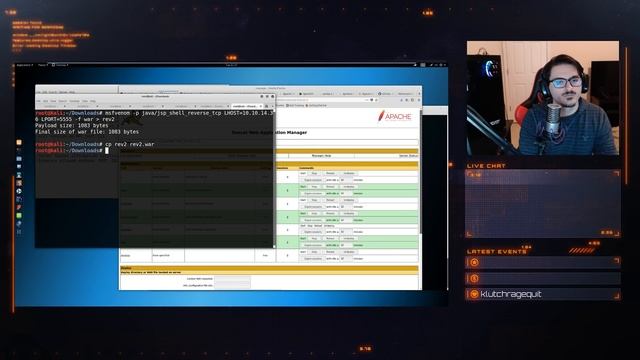Open the system status menu in the top panel
Image resolution: width=640 pixels, height=360 pixels.
click(439, 65)
